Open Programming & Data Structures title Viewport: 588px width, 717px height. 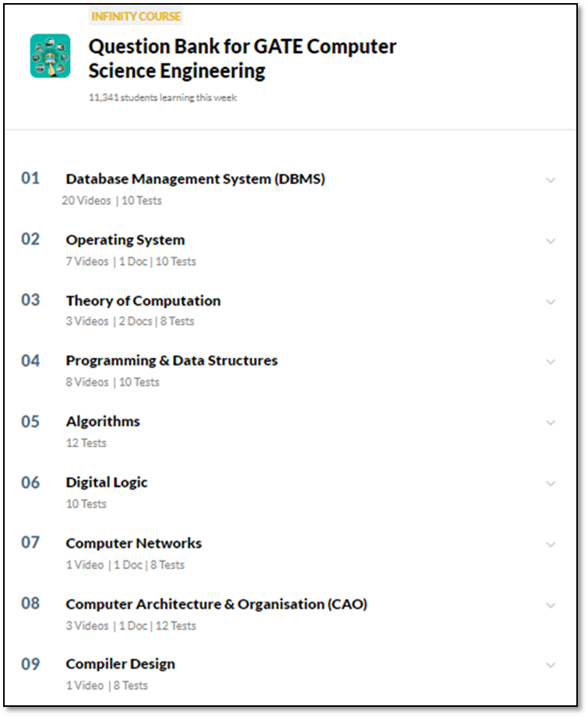pos(172,361)
